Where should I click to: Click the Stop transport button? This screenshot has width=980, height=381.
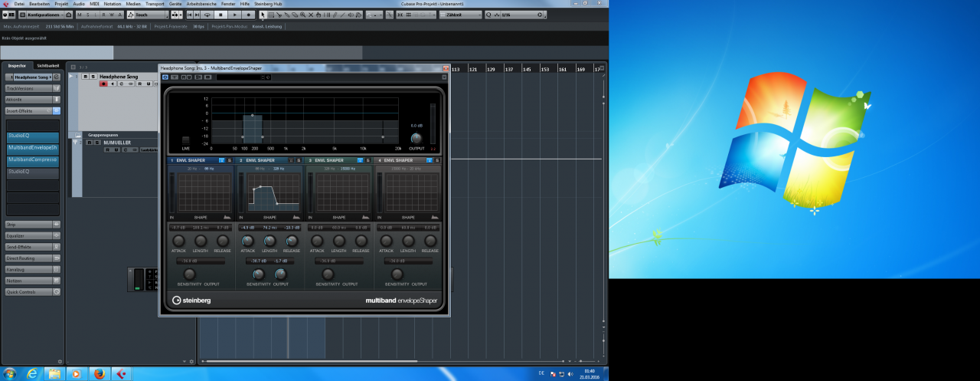click(220, 15)
